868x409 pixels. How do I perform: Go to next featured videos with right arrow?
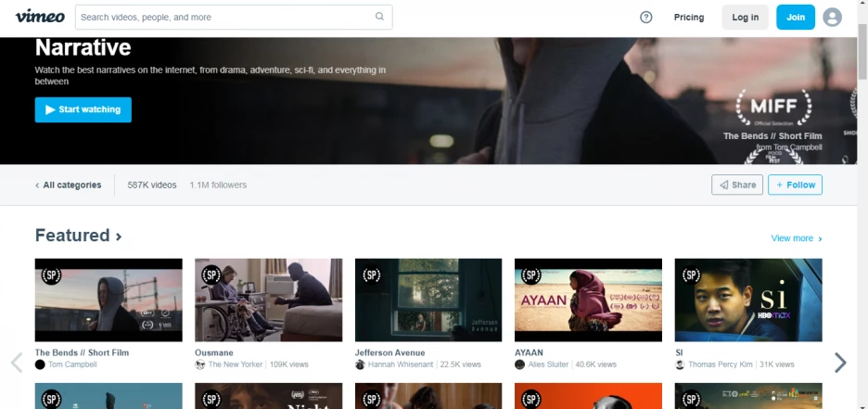tap(840, 362)
